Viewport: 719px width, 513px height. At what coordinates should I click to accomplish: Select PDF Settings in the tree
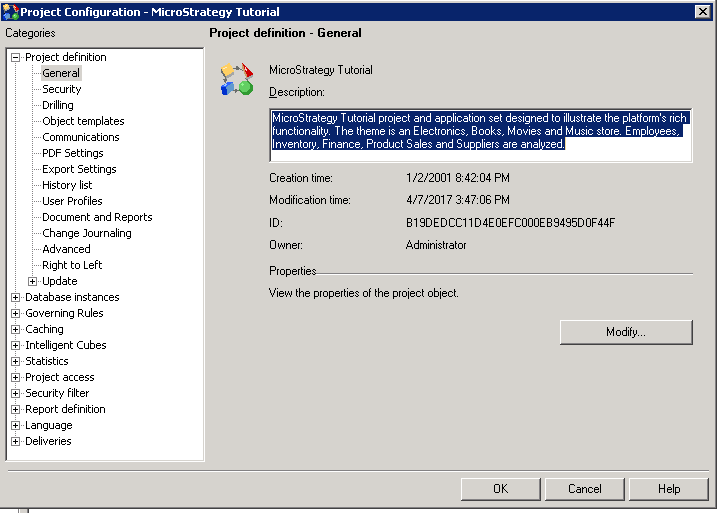click(72, 154)
